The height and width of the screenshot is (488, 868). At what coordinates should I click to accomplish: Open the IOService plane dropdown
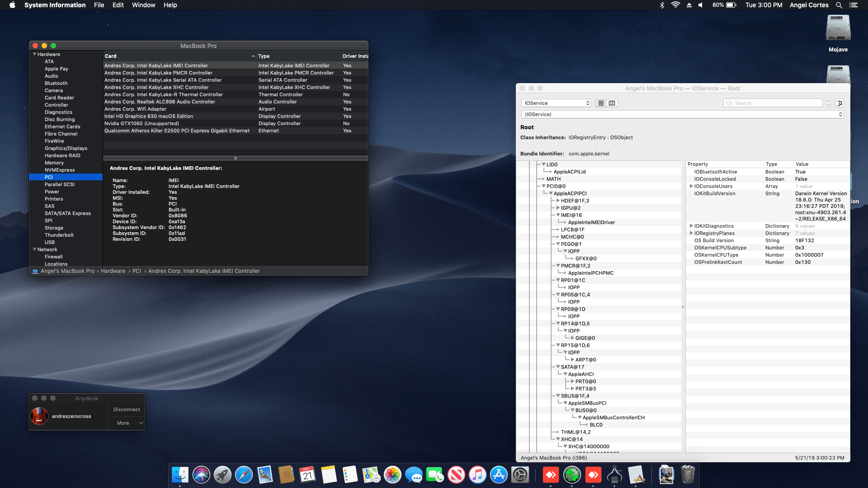point(556,103)
